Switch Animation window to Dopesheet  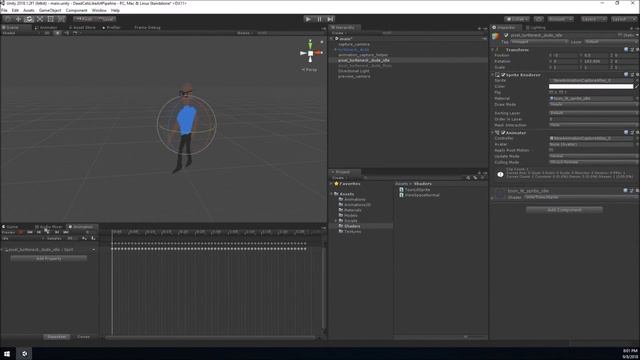56,337
